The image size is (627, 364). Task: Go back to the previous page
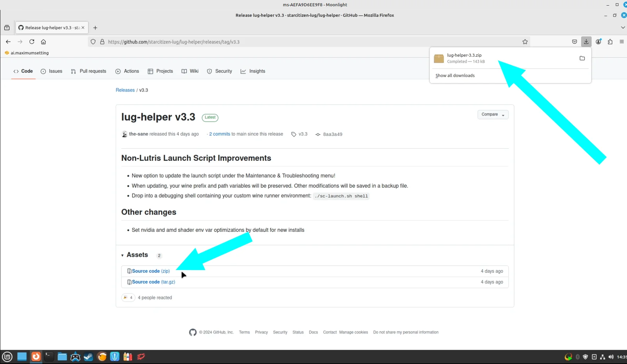coord(8,42)
